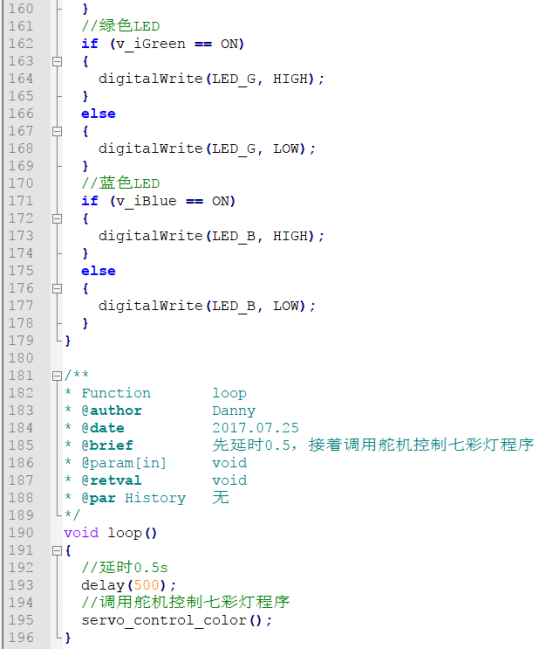The height and width of the screenshot is (649, 554).
Task: Click servo_control_color() call
Action: pyautogui.click(x=177, y=620)
